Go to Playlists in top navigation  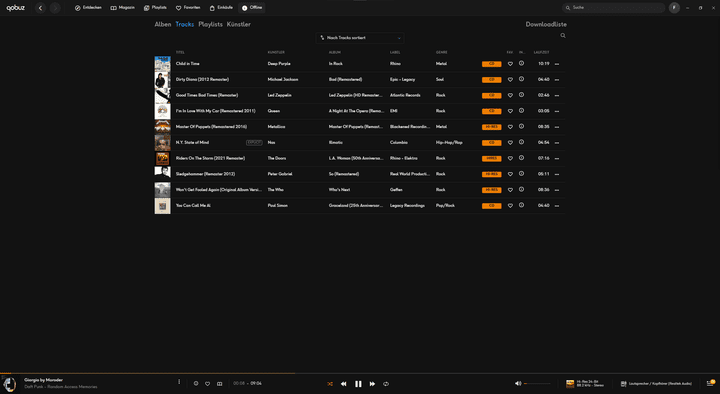tap(155, 8)
